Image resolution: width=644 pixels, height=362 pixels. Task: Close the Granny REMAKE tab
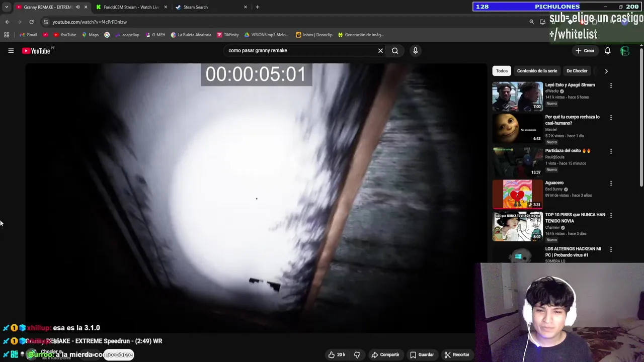pos(86,7)
